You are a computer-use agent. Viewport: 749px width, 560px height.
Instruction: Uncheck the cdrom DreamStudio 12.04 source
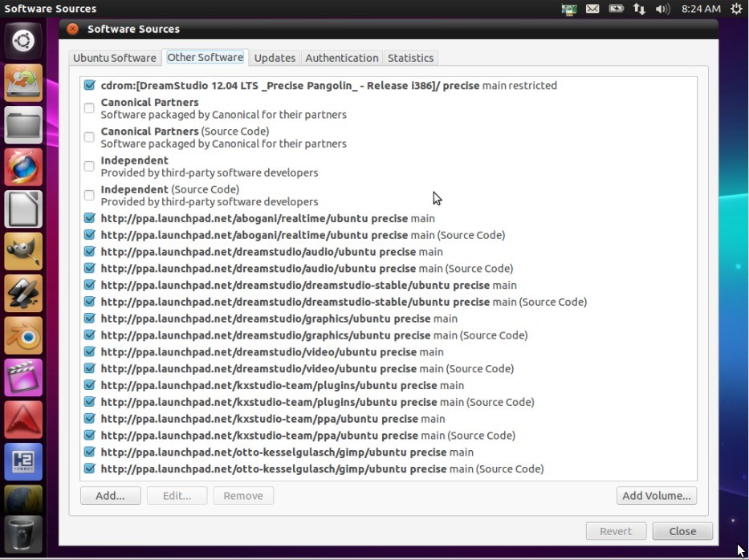[x=89, y=85]
